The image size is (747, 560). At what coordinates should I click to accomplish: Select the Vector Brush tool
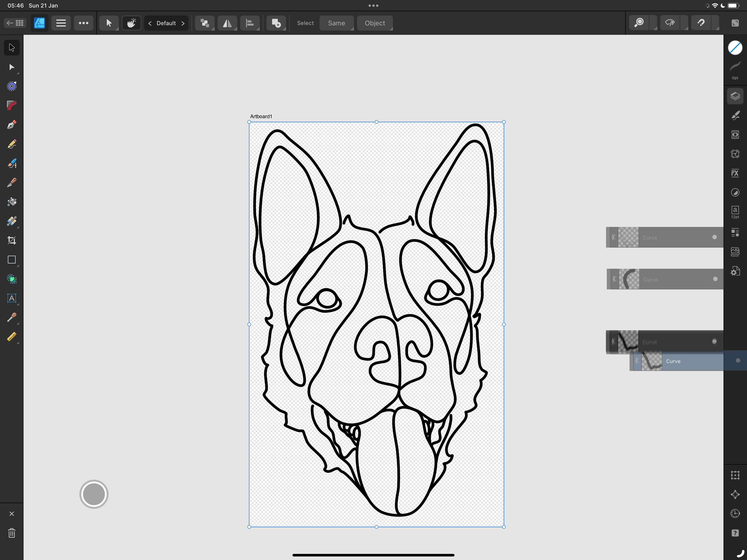click(x=12, y=163)
